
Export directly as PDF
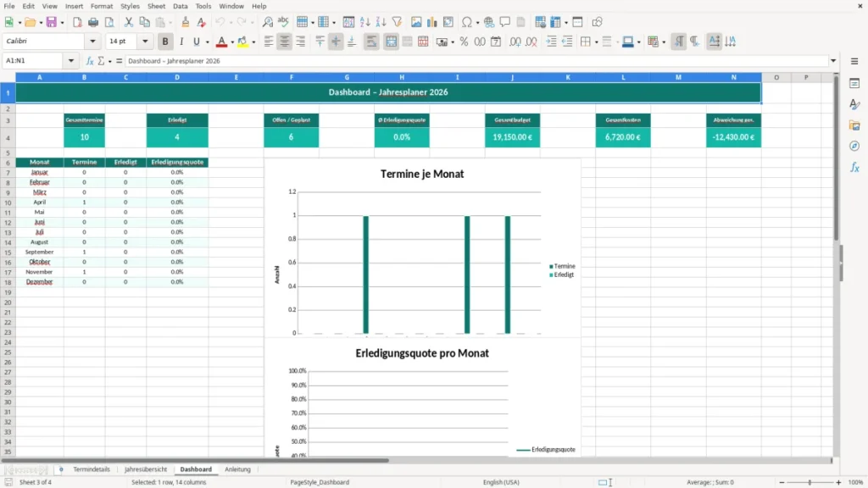[77, 22]
